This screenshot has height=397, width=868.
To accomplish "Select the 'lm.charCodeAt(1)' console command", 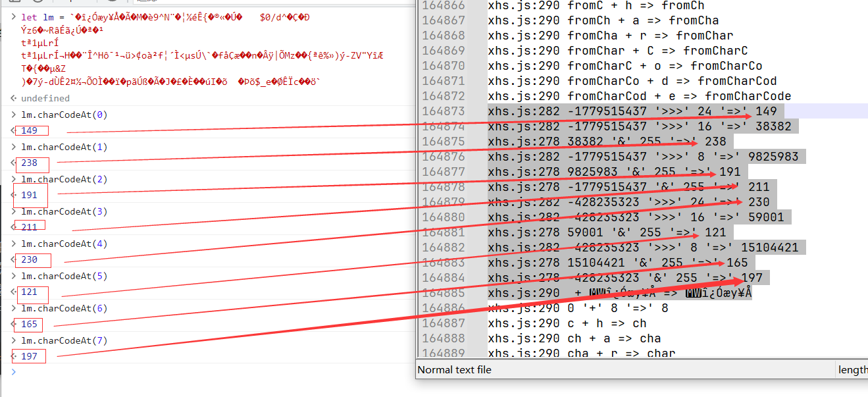I will pyautogui.click(x=64, y=147).
